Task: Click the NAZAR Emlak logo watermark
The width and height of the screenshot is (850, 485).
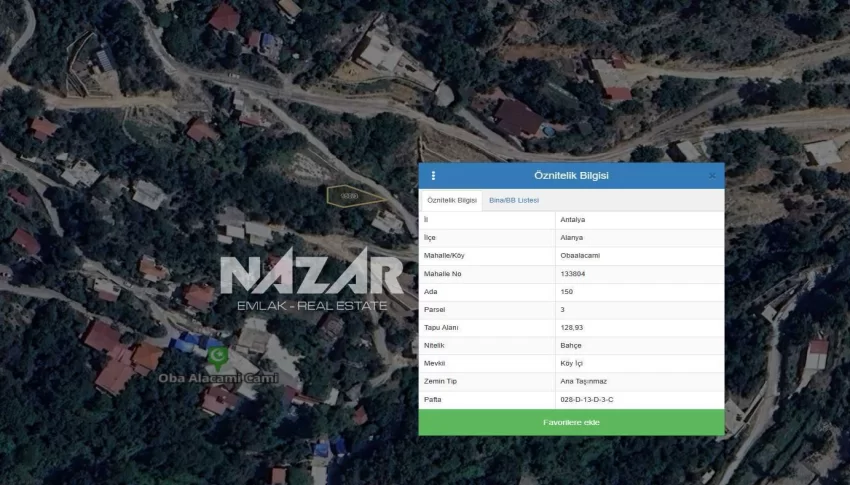Action: click(x=311, y=283)
